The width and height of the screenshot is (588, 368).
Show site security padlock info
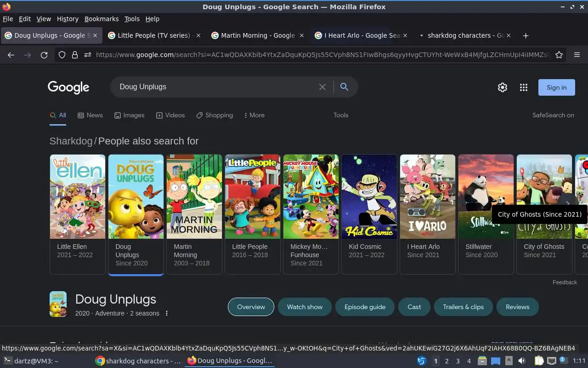point(74,55)
